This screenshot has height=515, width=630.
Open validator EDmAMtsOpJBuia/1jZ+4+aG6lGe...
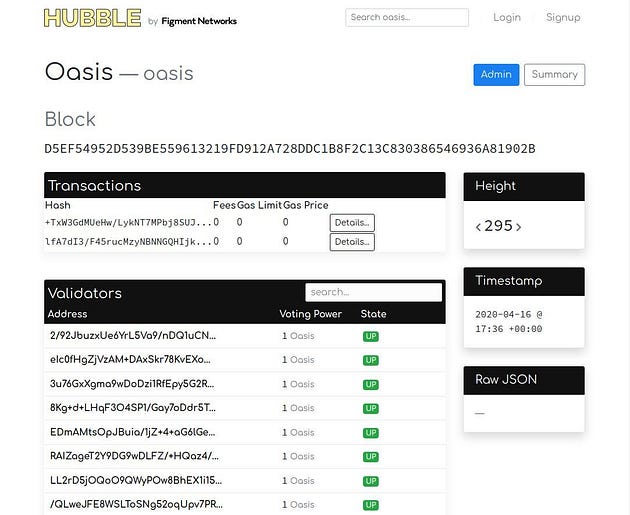tap(132, 432)
